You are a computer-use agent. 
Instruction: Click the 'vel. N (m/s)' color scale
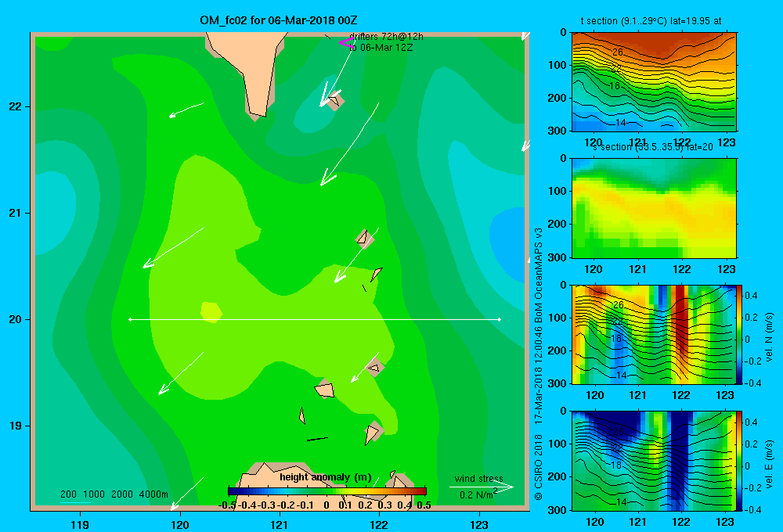740,334
